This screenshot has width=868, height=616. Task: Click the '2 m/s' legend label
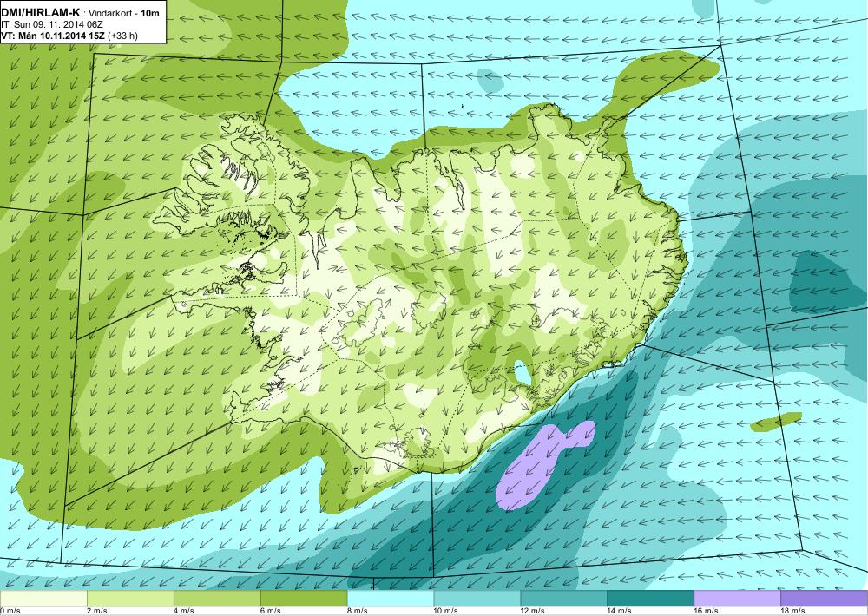click(x=97, y=611)
